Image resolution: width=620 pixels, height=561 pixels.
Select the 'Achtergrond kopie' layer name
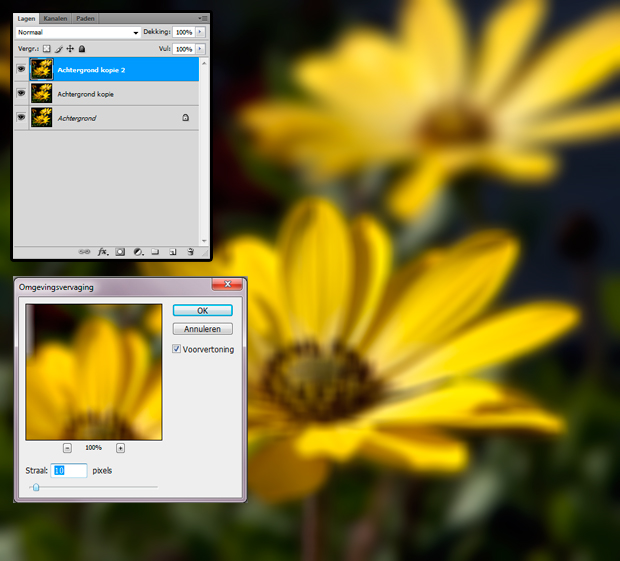(x=85, y=94)
